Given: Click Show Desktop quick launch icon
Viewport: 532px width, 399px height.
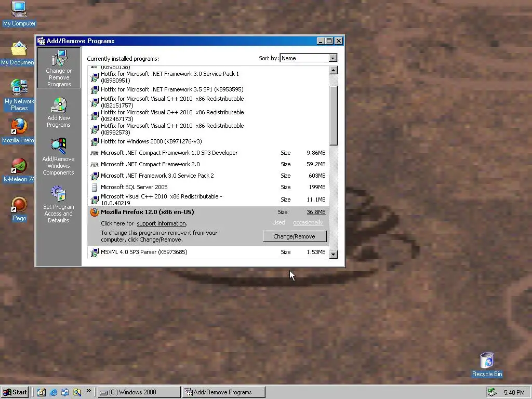Looking at the screenshot, I should 42,392.
